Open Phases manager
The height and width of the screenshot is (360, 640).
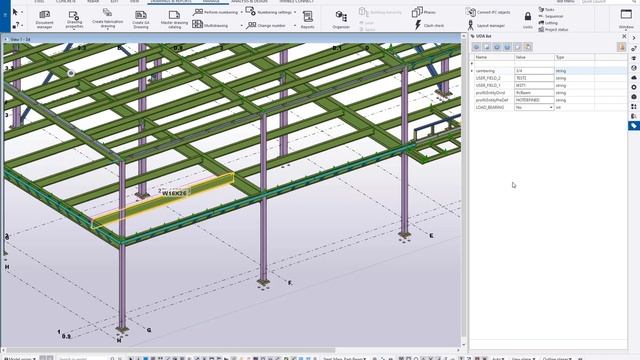(424, 12)
